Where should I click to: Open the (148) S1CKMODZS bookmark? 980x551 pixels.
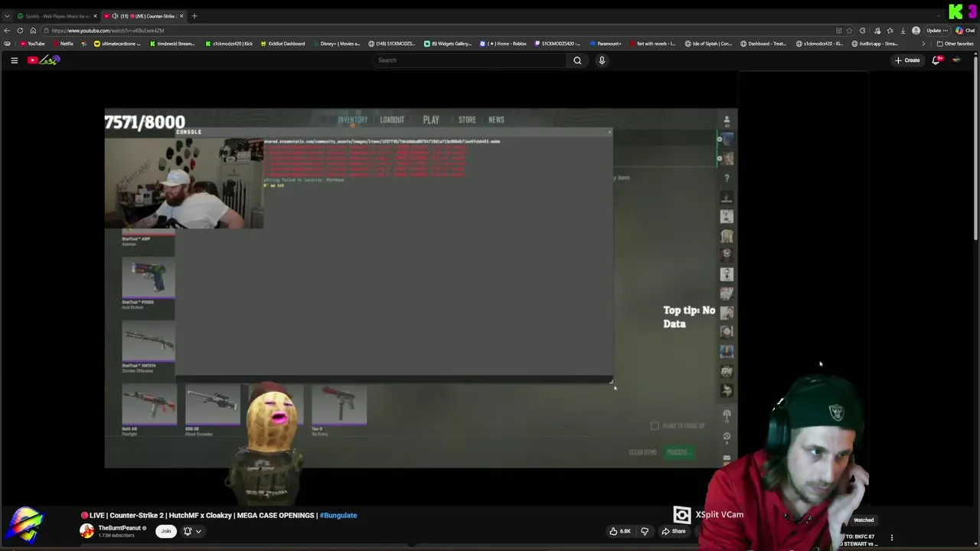[x=392, y=44]
